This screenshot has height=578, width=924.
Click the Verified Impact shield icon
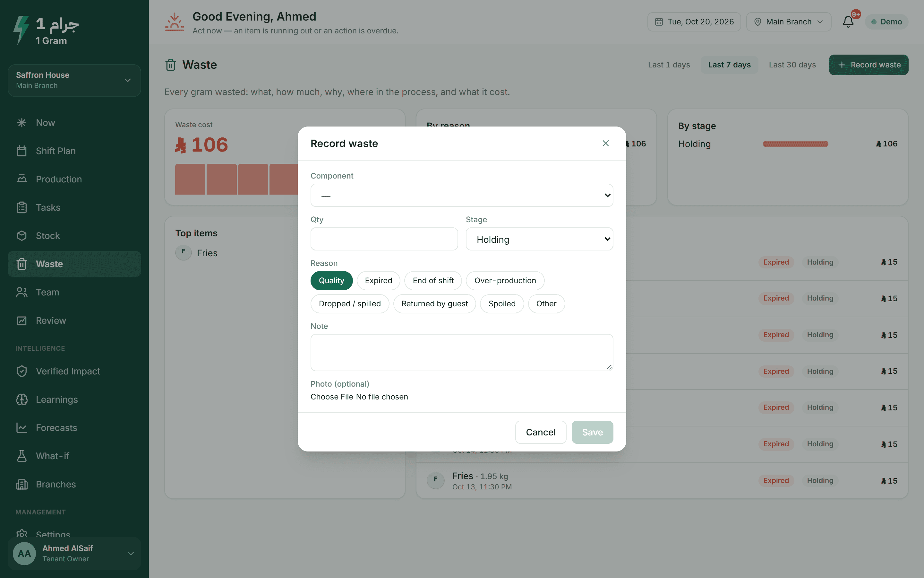22,371
